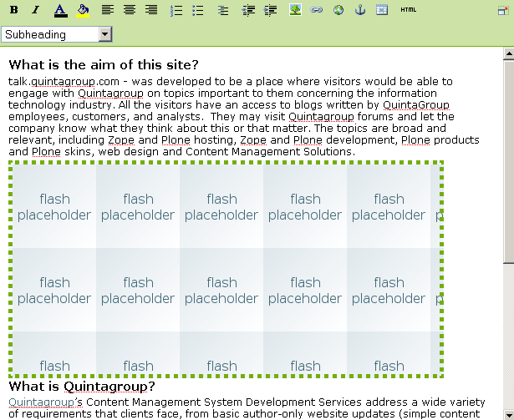Click the scrollbar up arrow

pyautogui.click(x=509, y=53)
